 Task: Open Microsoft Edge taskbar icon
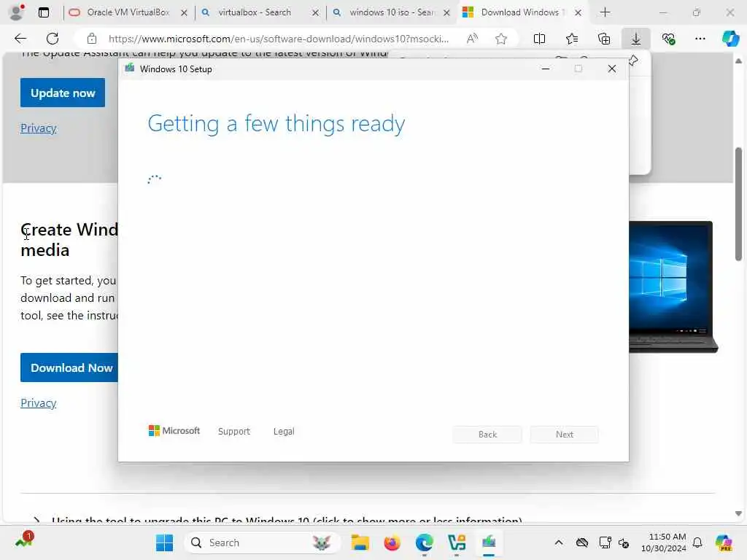tap(424, 542)
